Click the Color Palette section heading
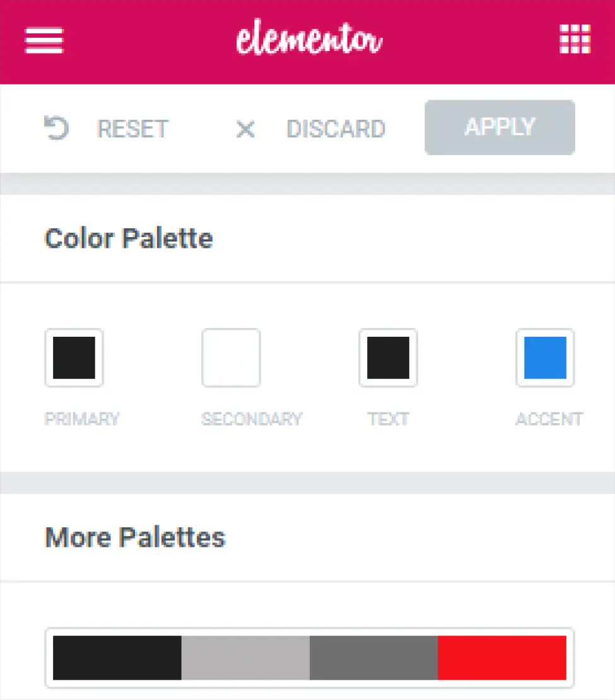The width and height of the screenshot is (615, 700). click(129, 239)
